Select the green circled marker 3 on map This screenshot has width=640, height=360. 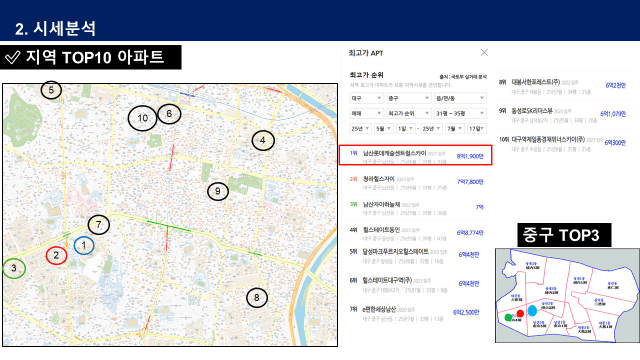14,268
